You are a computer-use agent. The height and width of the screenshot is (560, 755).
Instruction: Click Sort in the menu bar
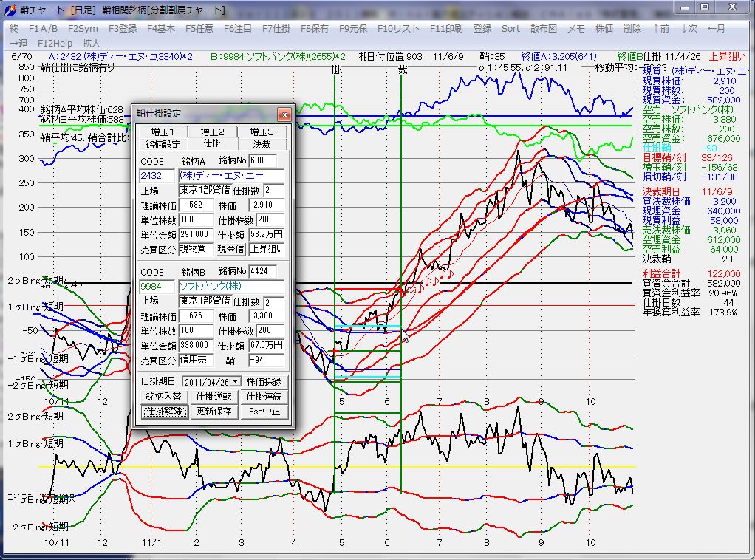(x=510, y=28)
